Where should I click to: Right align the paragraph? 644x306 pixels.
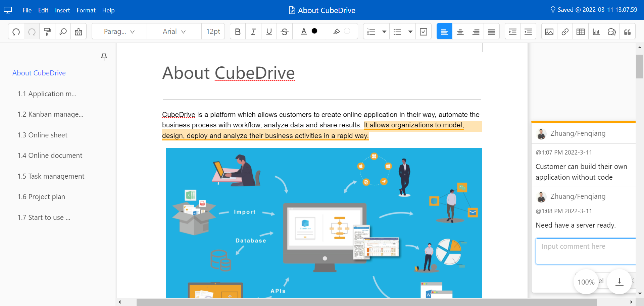point(476,32)
